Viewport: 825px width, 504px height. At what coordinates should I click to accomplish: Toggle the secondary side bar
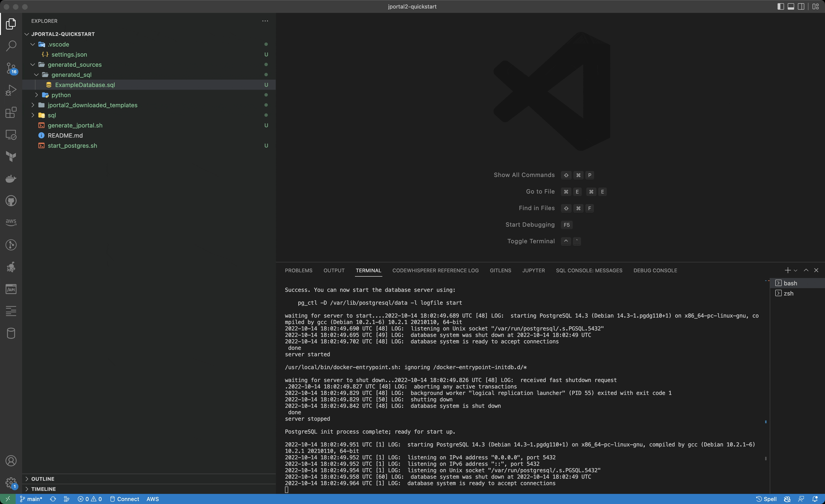point(801,6)
